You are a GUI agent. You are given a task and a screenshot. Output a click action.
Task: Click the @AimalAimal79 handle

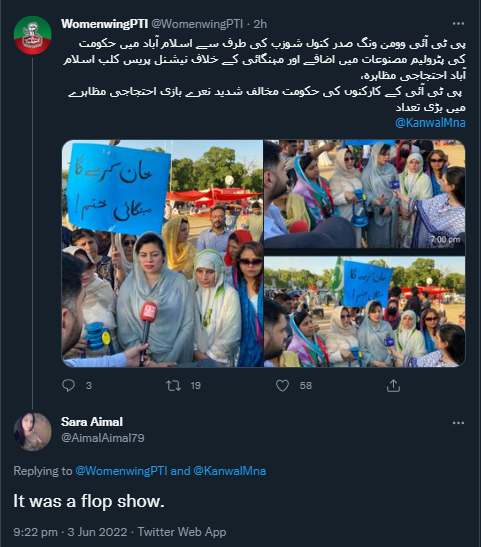click(x=103, y=438)
